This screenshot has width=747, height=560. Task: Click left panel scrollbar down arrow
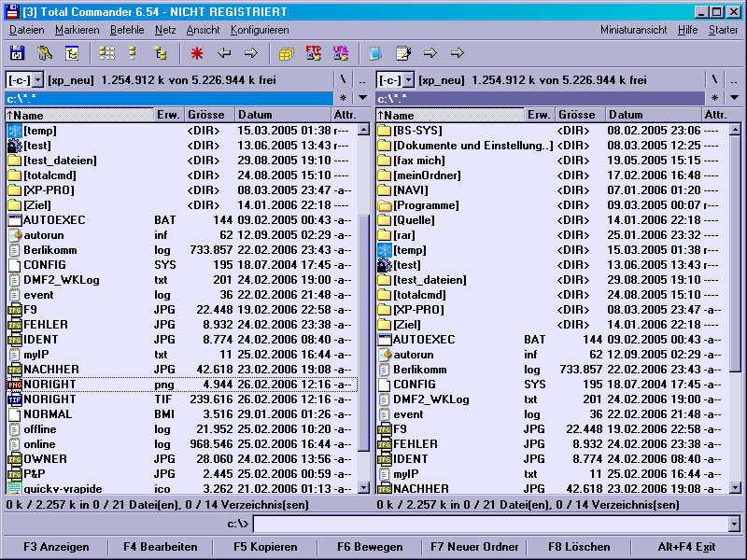pyautogui.click(x=363, y=487)
